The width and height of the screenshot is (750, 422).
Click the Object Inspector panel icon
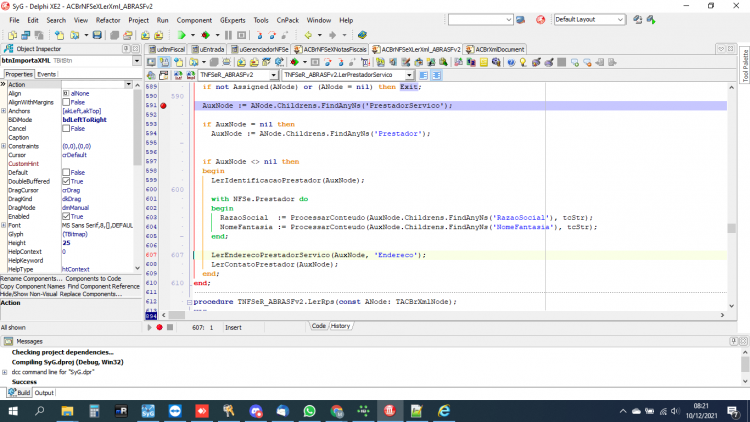[9, 49]
